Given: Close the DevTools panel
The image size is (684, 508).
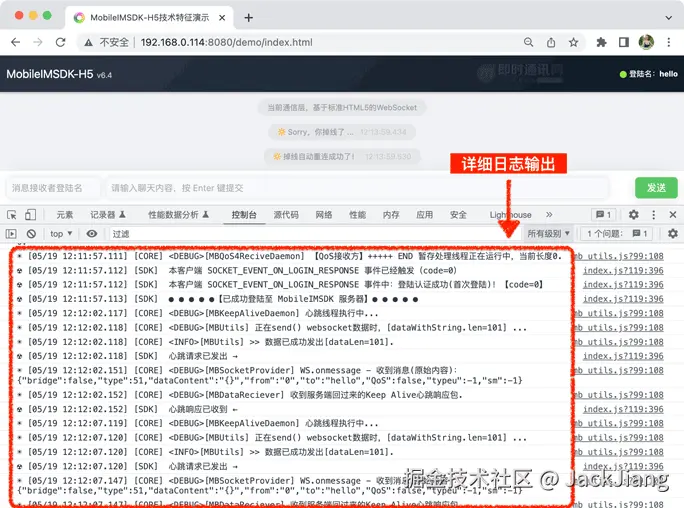Looking at the screenshot, I should click(673, 215).
